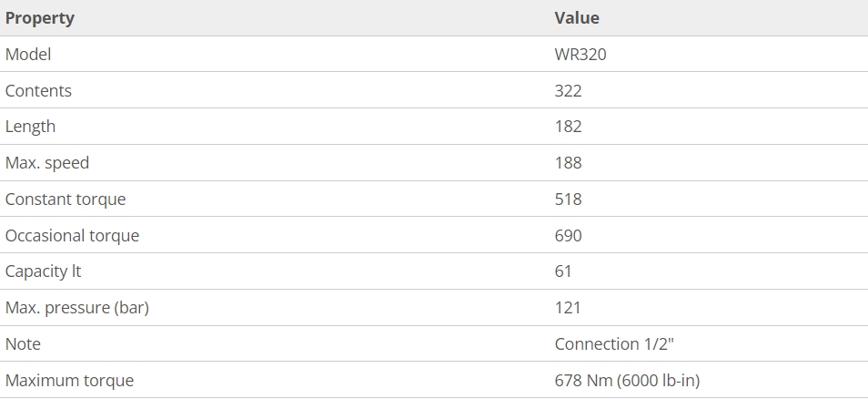Select the Model row label

click(28, 55)
